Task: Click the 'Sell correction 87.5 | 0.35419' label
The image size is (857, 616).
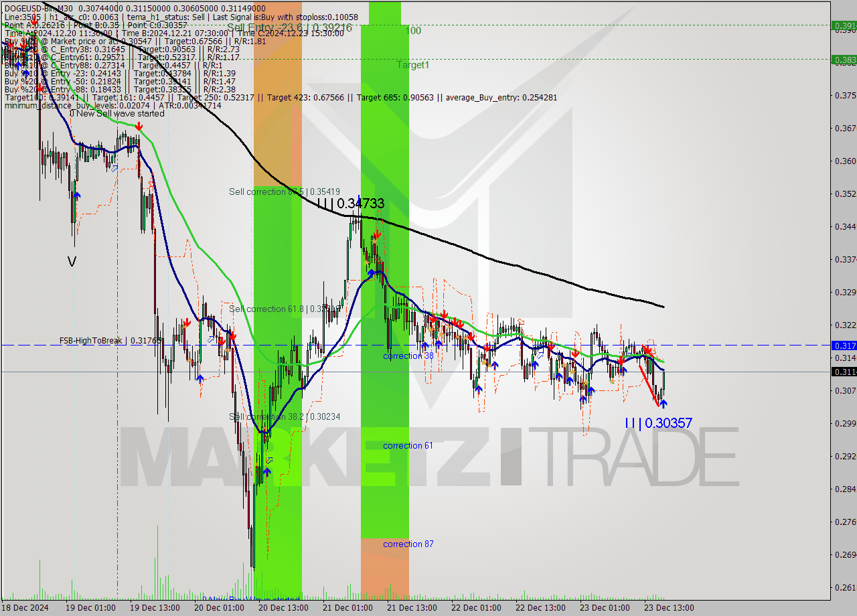Action: 285,191
